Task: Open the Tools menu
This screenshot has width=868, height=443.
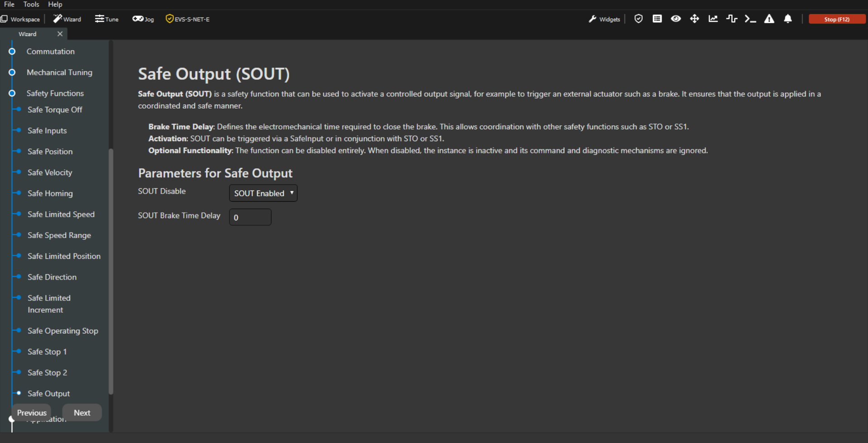Action: tap(31, 5)
